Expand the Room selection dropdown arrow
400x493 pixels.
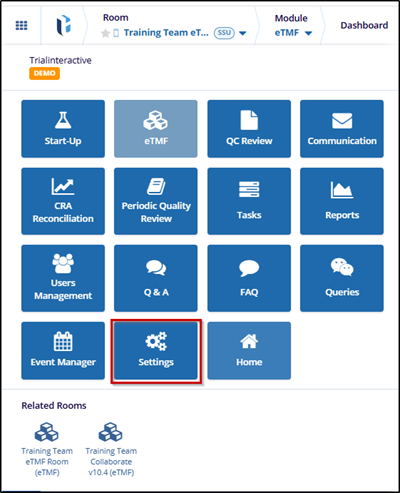(243, 33)
